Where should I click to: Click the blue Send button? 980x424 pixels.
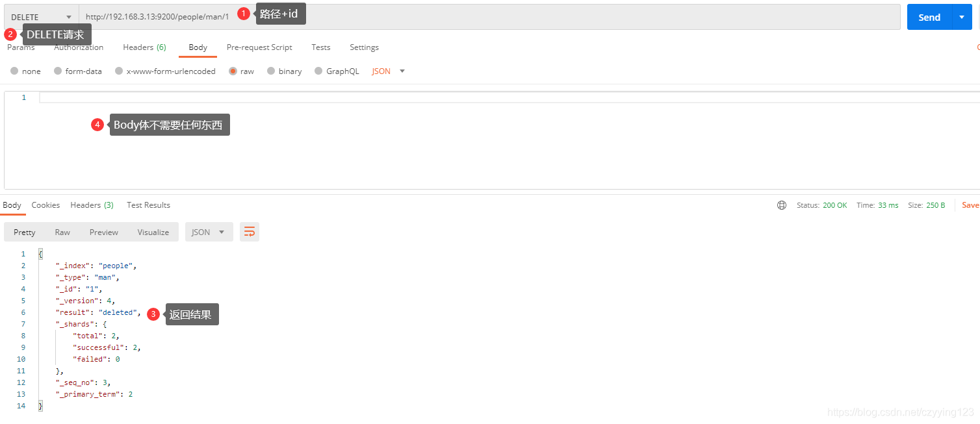pyautogui.click(x=929, y=17)
